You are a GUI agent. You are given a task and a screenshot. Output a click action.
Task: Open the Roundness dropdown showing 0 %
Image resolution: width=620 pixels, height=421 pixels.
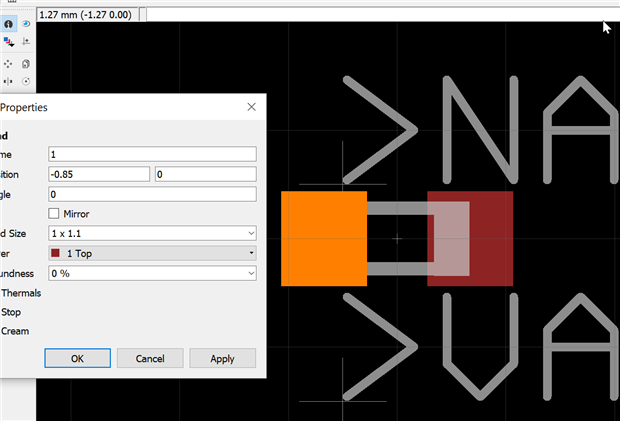click(x=152, y=273)
